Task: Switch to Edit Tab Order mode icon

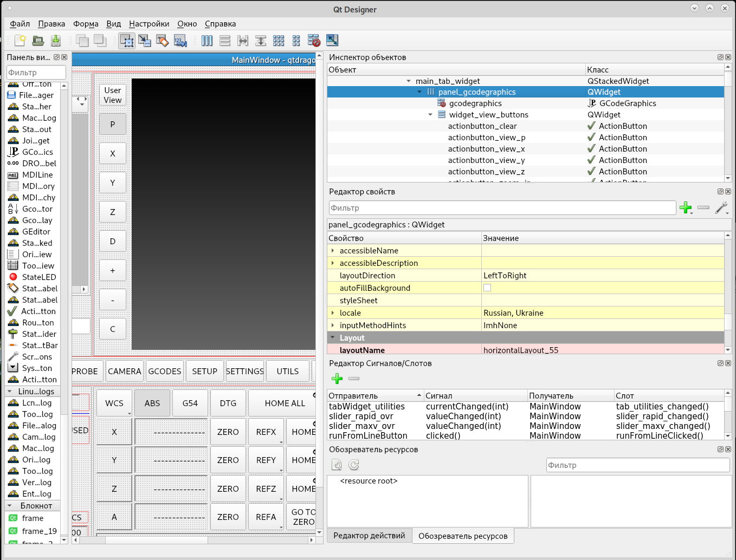Action: coord(180,40)
